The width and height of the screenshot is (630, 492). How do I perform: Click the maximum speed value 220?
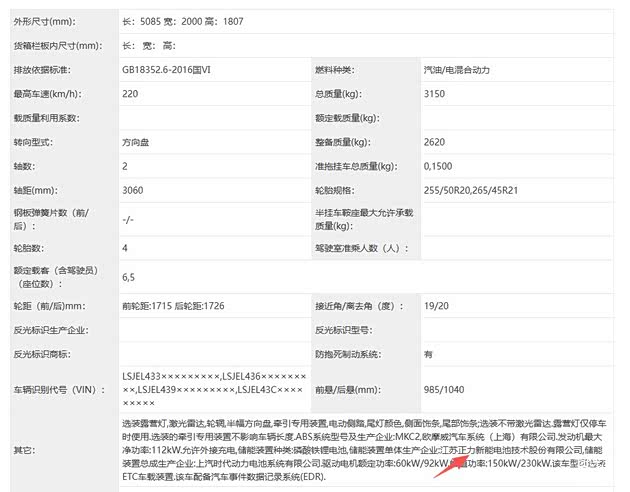tap(130, 94)
